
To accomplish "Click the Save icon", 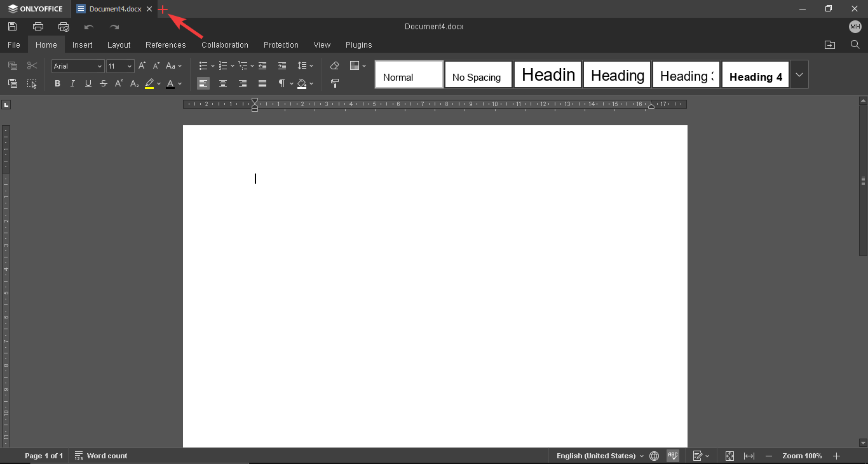I will pos(13,27).
